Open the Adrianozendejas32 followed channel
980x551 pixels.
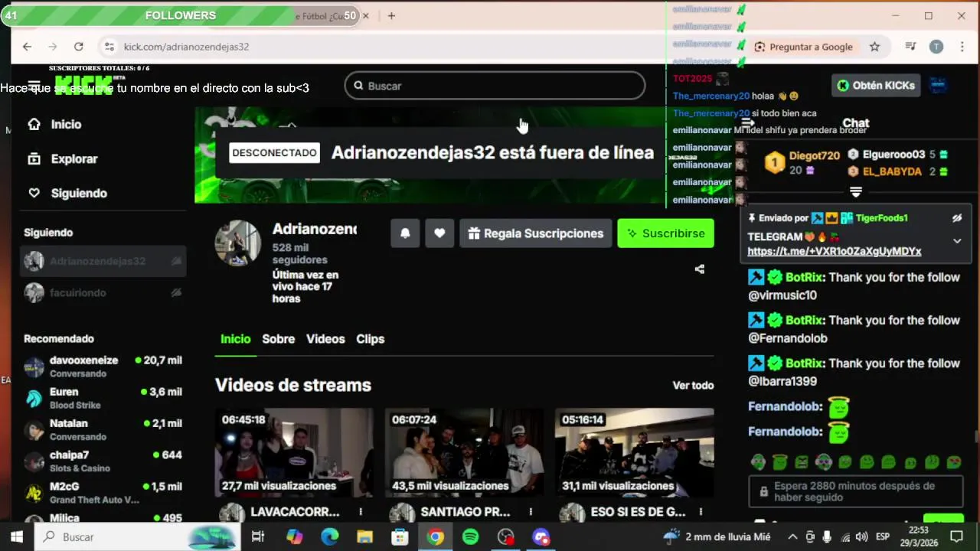(x=103, y=261)
